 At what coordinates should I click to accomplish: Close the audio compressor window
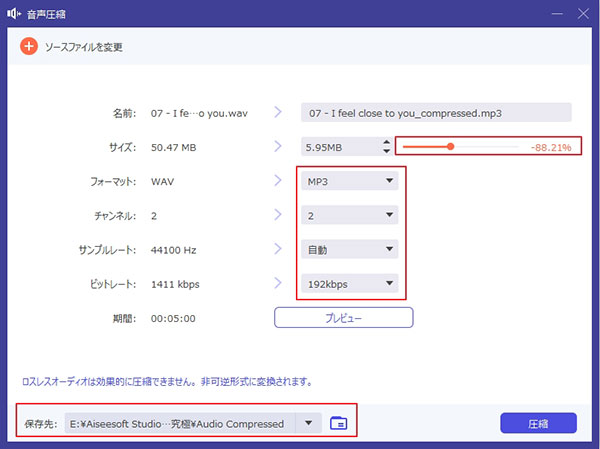[583, 14]
